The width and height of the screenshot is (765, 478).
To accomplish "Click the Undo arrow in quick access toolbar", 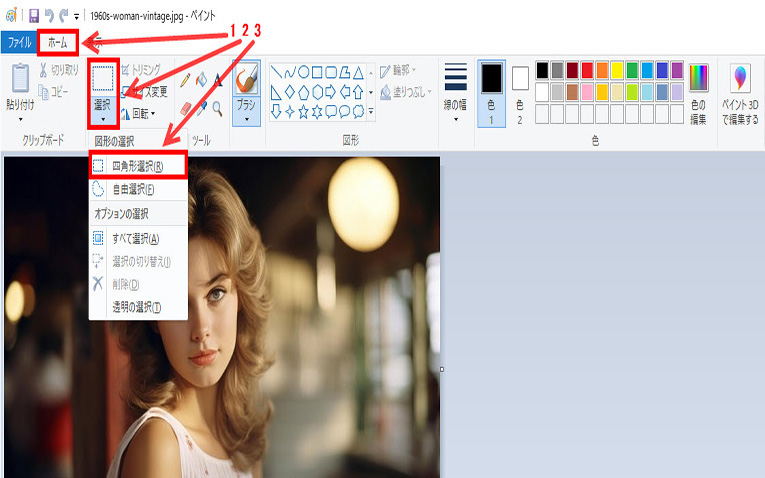I will (49, 17).
